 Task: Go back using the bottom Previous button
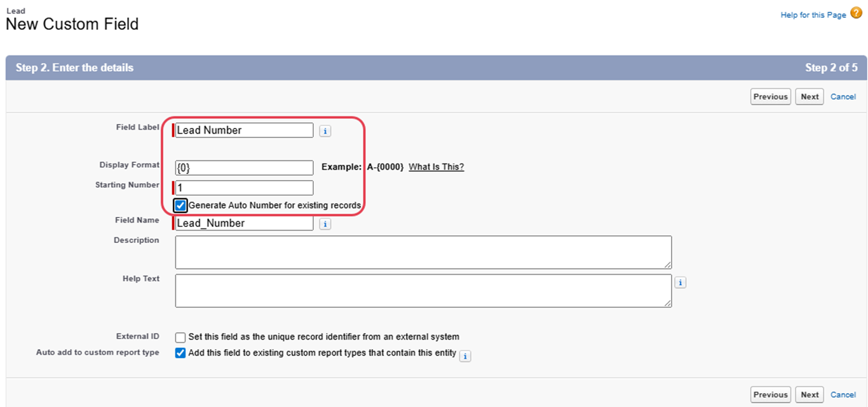[770, 394]
